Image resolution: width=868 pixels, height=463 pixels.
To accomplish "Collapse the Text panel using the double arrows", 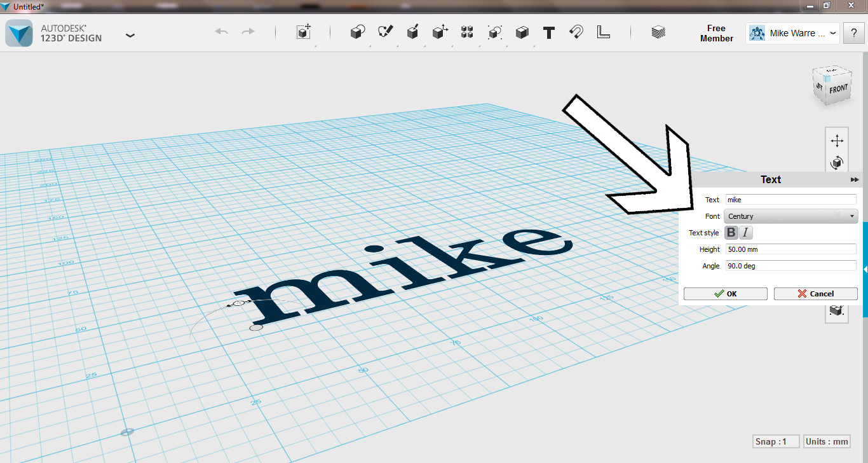I will point(855,180).
